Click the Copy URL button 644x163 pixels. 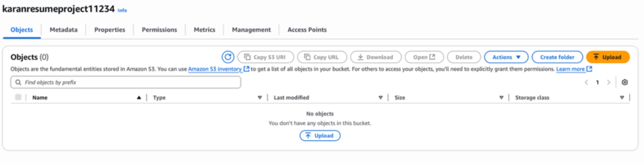click(x=322, y=57)
